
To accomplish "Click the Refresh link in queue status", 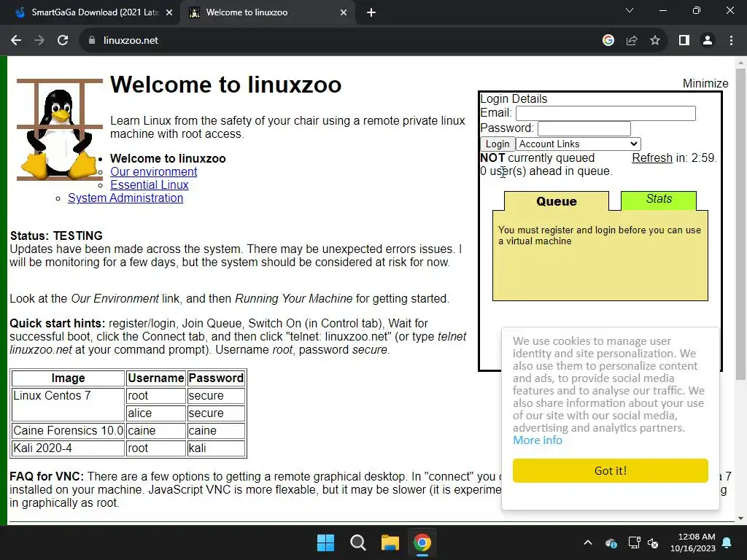I will (651, 157).
